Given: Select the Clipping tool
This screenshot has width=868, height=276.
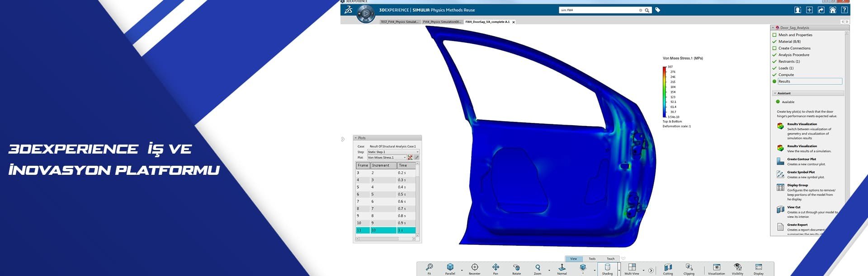Looking at the screenshot, I should (x=689, y=269).
